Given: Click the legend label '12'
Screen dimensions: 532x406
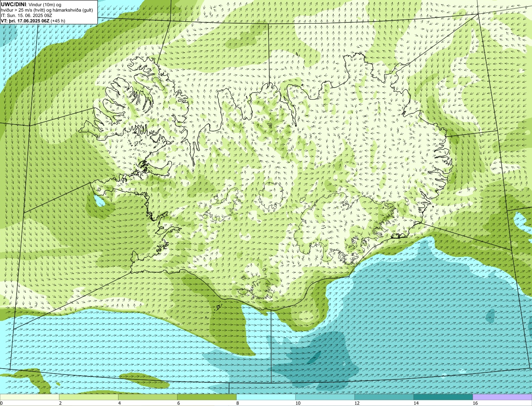Looking at the screenshot, I should [357, 403].
